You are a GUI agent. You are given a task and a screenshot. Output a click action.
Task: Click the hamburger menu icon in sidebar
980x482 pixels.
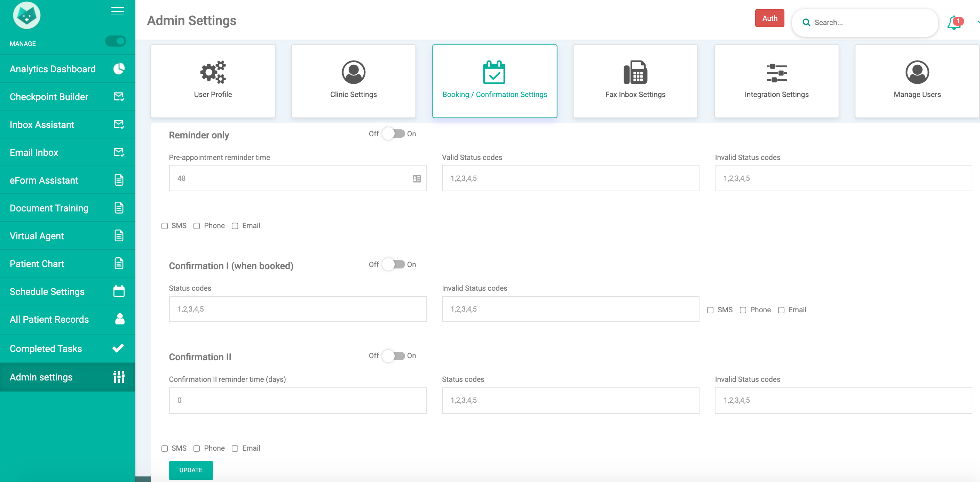[117, 11]
